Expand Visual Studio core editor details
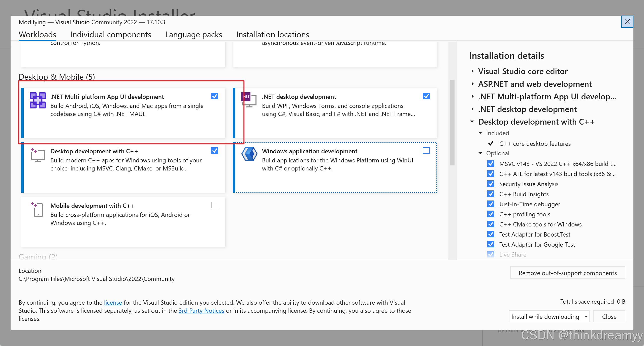Image resolution: width=644 pixels, height=346 pixels. pos(472,71)
